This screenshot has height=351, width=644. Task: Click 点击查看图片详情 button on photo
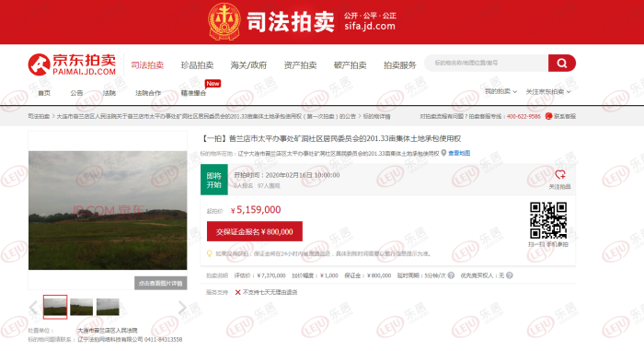(161, 283)
